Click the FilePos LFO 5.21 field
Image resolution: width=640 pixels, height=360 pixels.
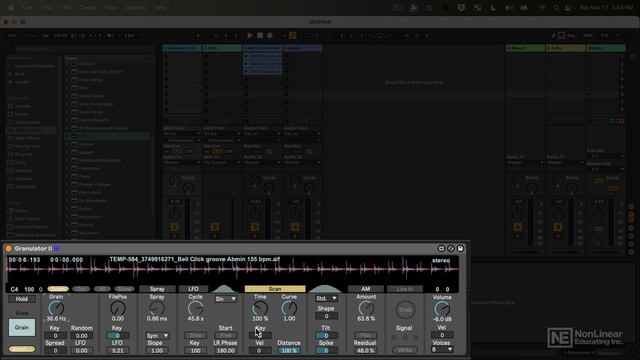tap(118, 351)
